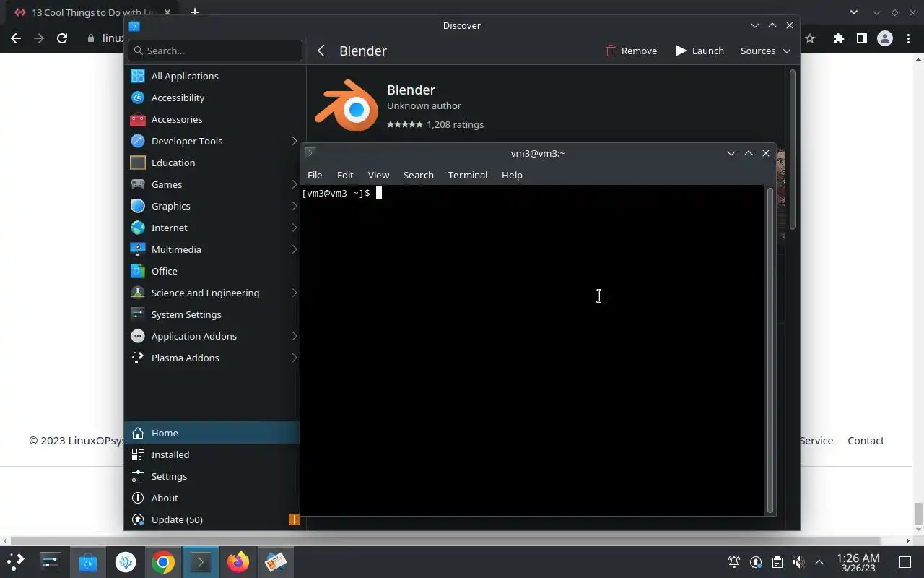Viewport: 924px width, 578px height.
Task: Open the terminal Edit menu
Action: pyautogui.click(x=345, y=175)
